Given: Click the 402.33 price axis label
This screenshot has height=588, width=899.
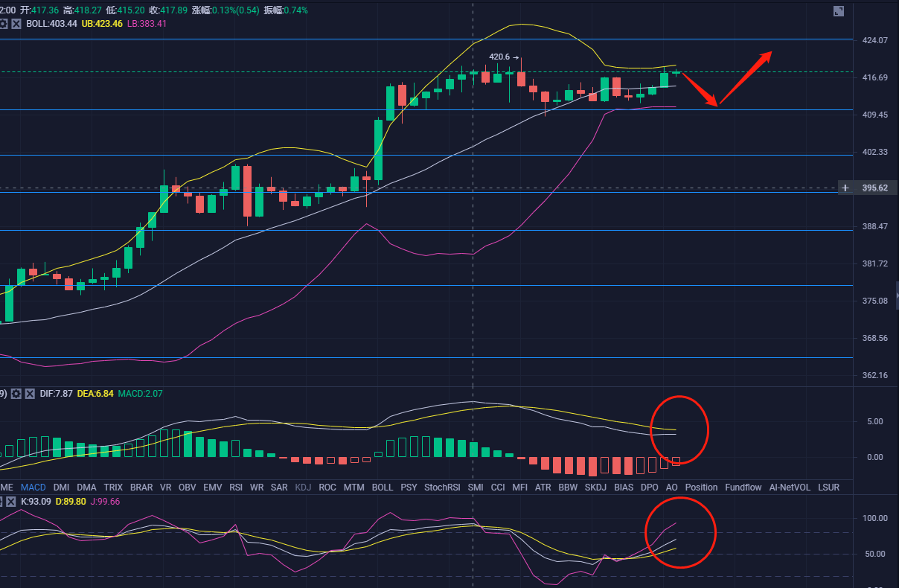Looking at the screenshot, I should [874, 152].
